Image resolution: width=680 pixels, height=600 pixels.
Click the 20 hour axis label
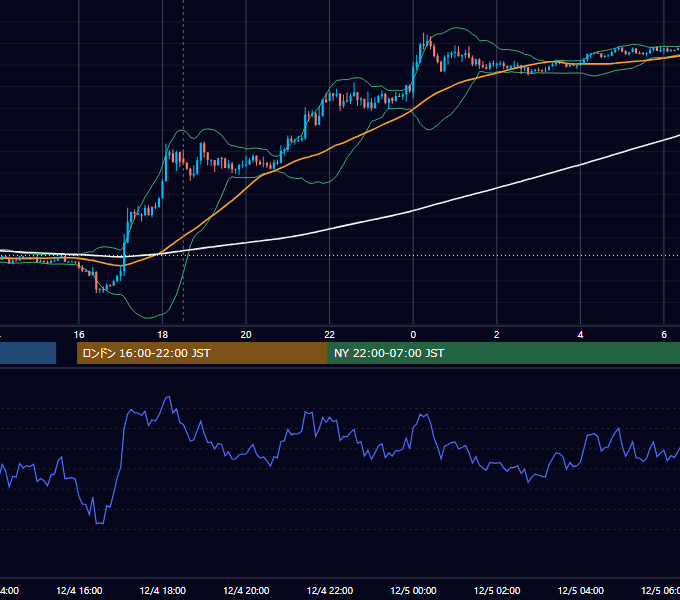pos(246,335)
